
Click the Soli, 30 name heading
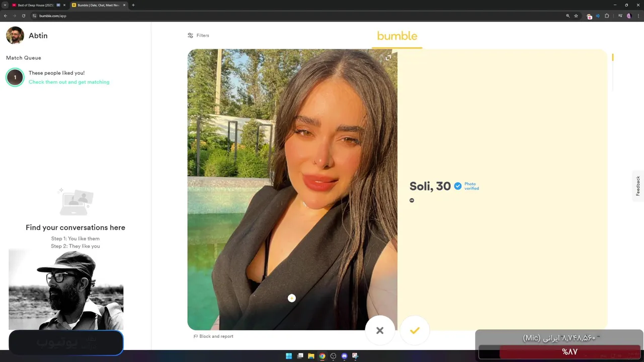point(430,186)
